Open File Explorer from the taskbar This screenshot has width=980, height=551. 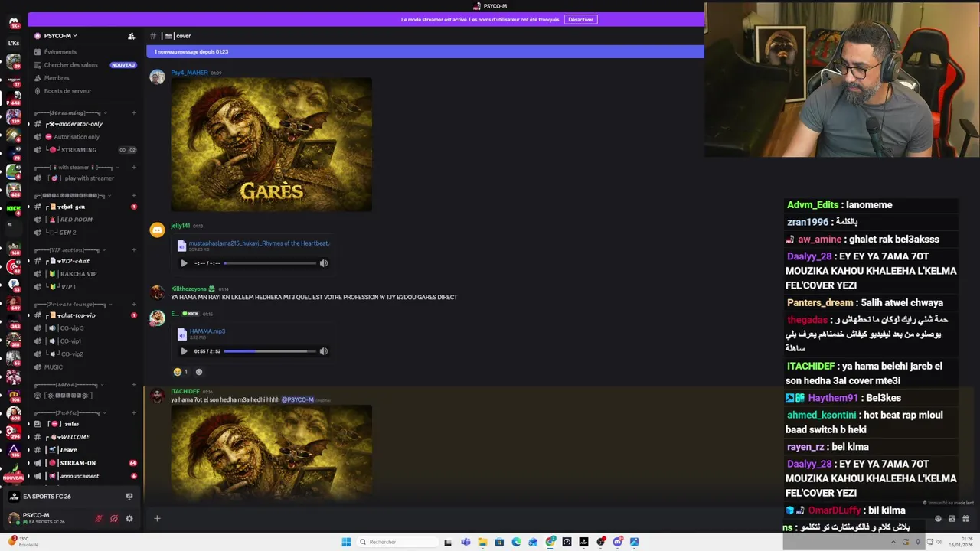[482, 542]
